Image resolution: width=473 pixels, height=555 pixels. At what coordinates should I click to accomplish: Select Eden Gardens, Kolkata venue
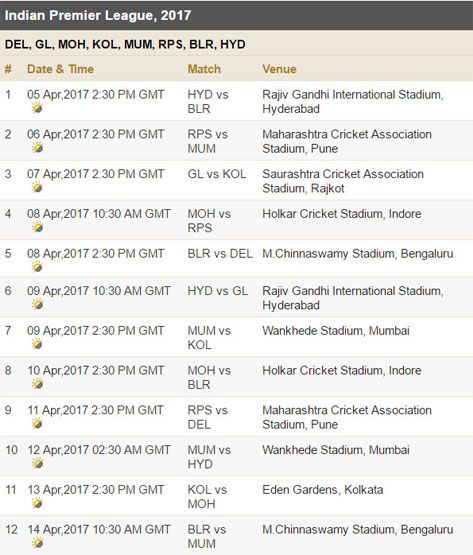323,490
